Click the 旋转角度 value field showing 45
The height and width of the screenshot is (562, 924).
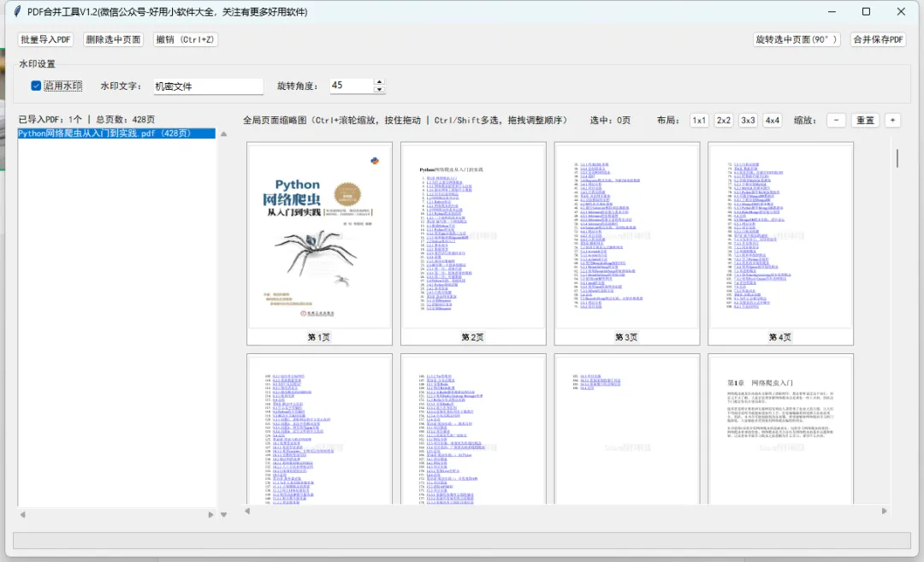point(352,86)
